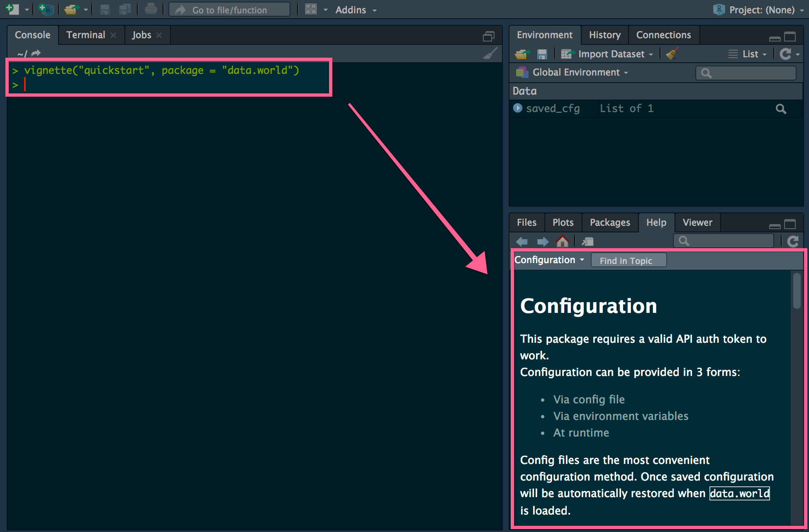Click the save workspace floppy icon
The height and width of the screenshot is (532, 809).
[542, 54]
